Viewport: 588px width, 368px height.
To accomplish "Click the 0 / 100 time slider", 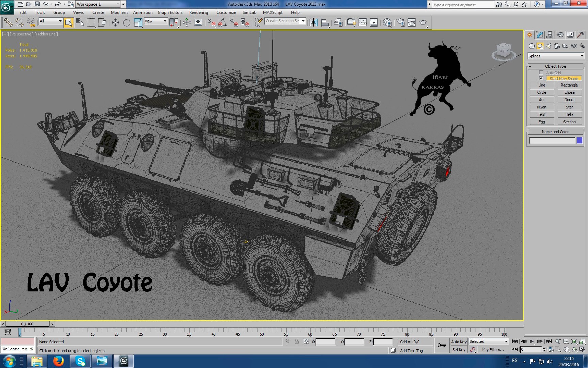I will click(28, 324).
